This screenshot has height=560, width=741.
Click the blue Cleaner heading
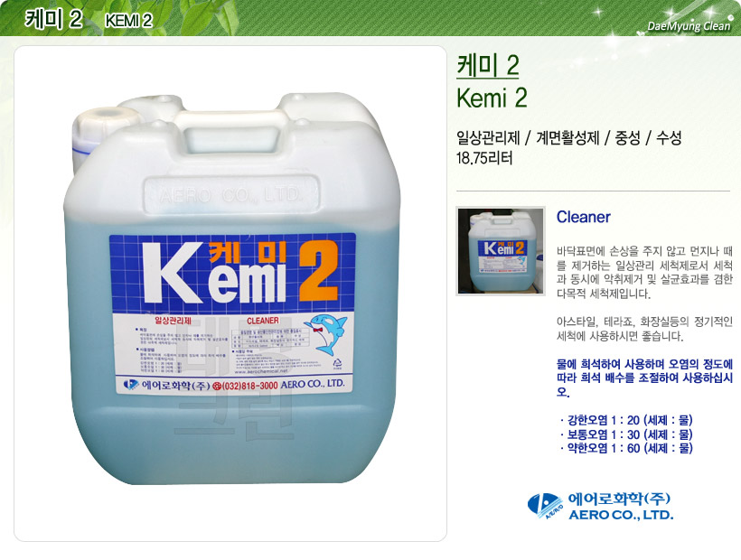coord(583,217)
